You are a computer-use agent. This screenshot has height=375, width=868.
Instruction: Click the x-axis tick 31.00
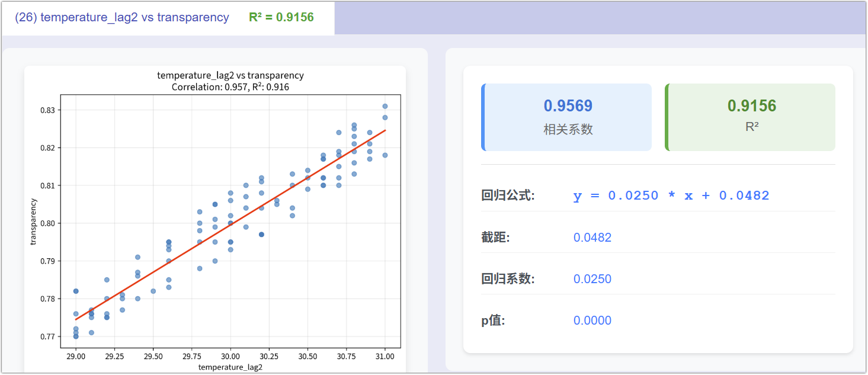(x=385, y=357)
